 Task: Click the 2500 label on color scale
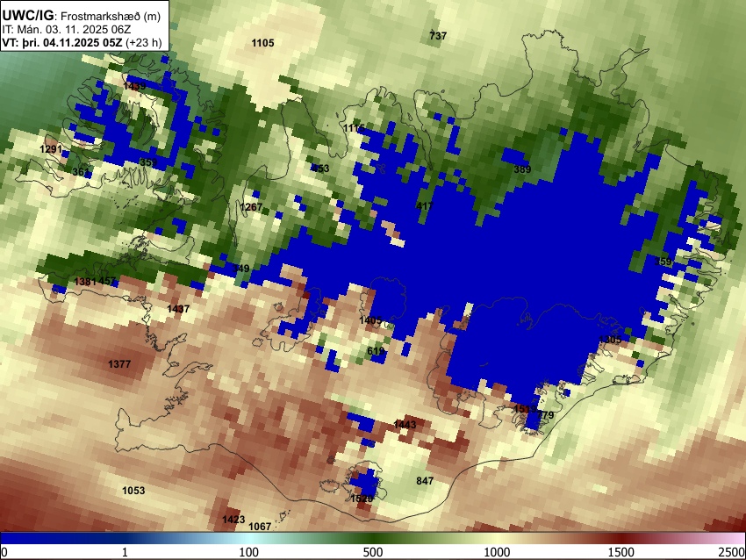(732, 552)
